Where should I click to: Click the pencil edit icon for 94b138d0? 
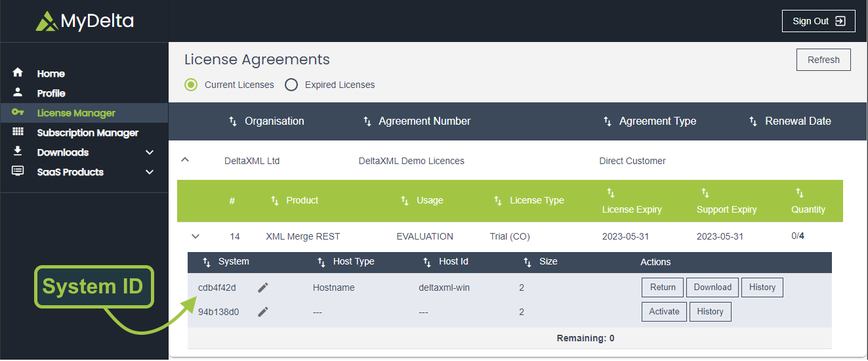tap(263, 312)
